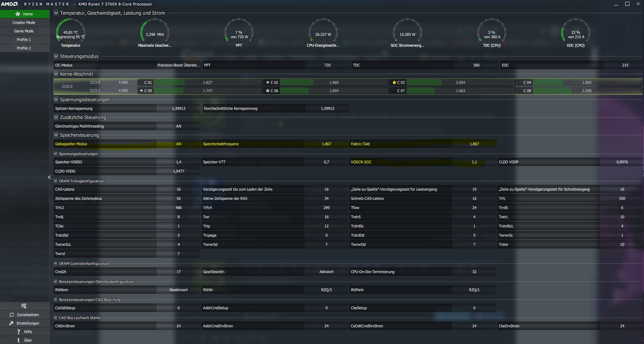This screenshot has height=344, width=644.
Task: Open Einstellungen settings
Action: coord(25,323)
